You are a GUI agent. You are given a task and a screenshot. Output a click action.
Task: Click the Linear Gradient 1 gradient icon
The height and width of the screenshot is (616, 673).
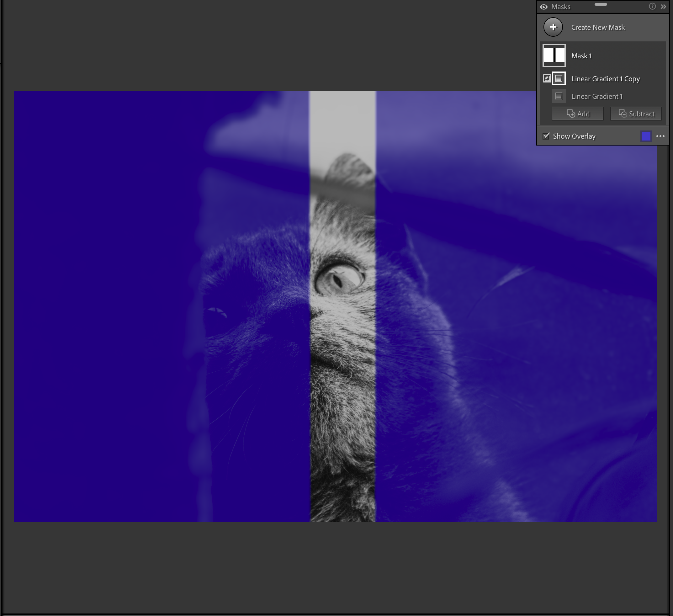559,96
